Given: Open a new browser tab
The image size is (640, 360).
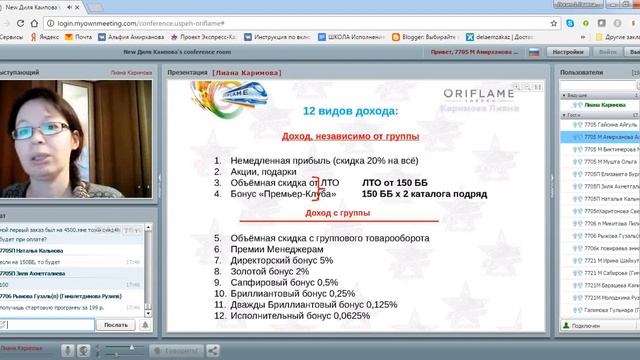Looking at the screenshot, I should [x=96, y=7].
